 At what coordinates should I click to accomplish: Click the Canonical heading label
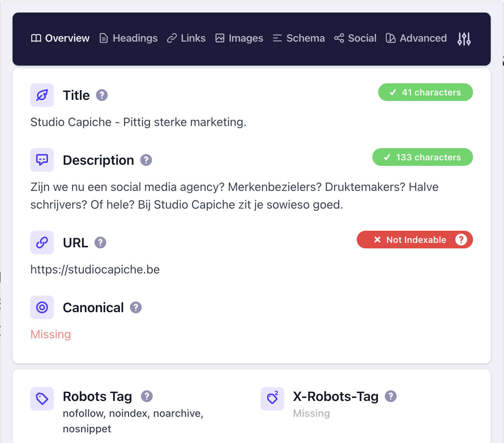93,307
